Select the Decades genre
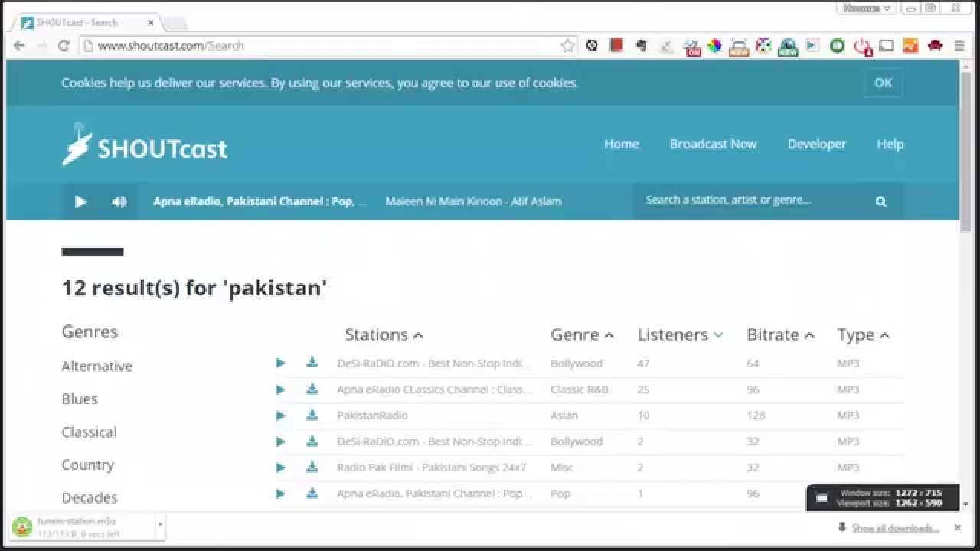This screenshot has width=980, height=551. (89, 498)
